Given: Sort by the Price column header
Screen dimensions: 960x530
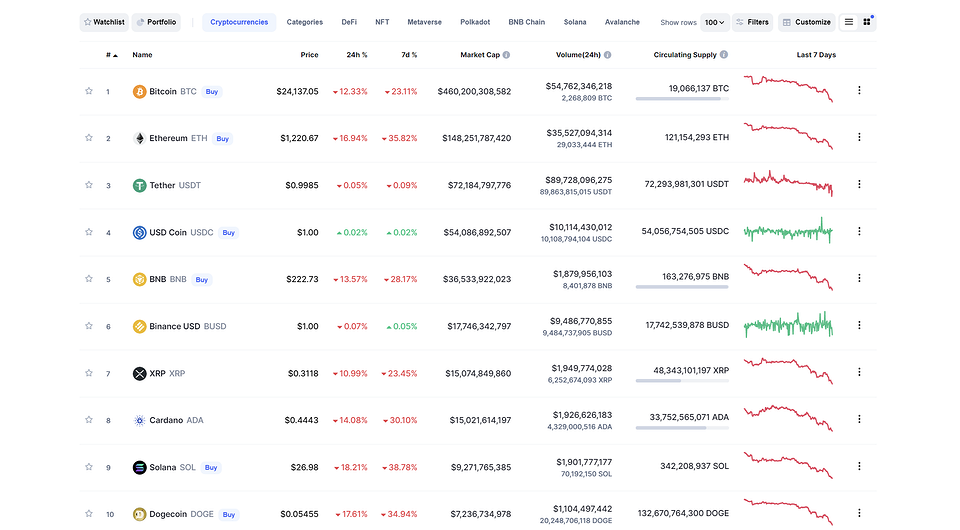Looking at the screenshot, I should pos(309,55).
